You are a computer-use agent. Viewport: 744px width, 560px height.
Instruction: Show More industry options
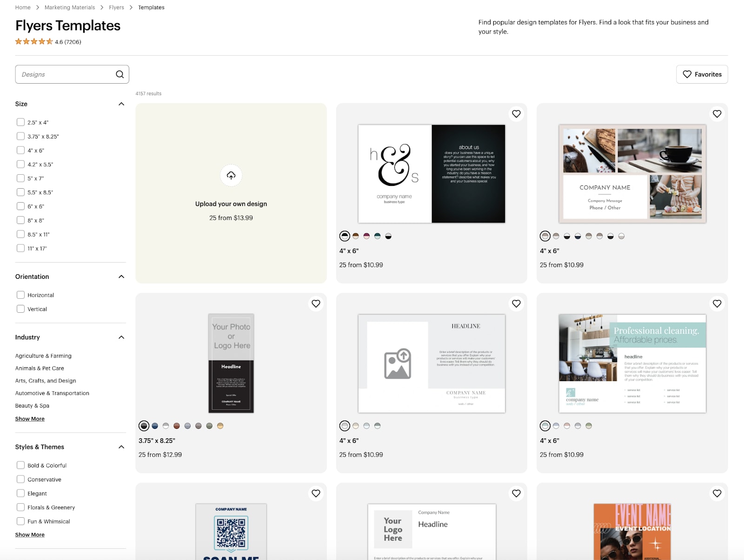click(x=29, y=418)
